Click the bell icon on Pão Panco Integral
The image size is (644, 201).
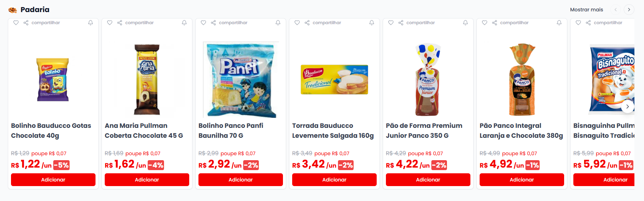click(559, 23)
